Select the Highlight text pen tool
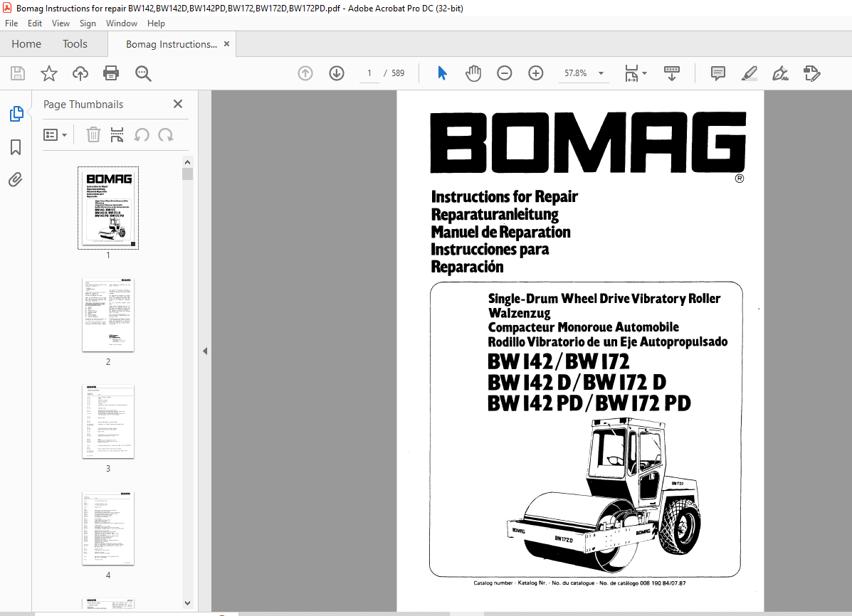 click(750, 73)
